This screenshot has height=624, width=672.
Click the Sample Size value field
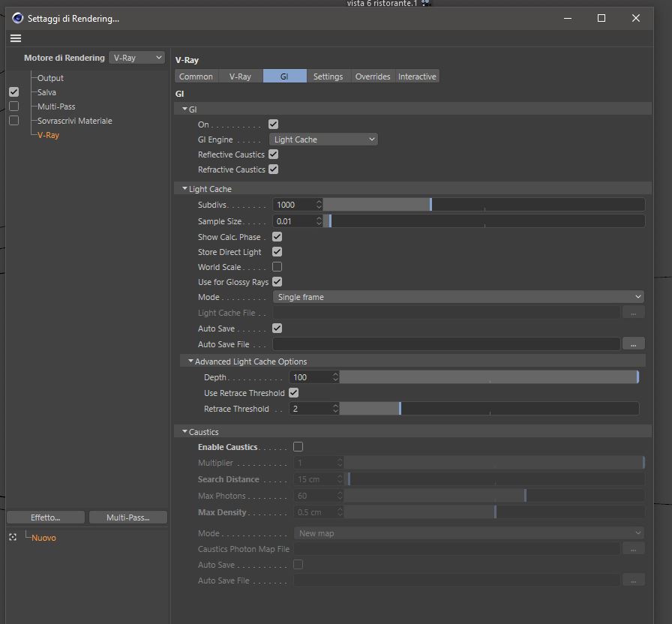point(295,220)
